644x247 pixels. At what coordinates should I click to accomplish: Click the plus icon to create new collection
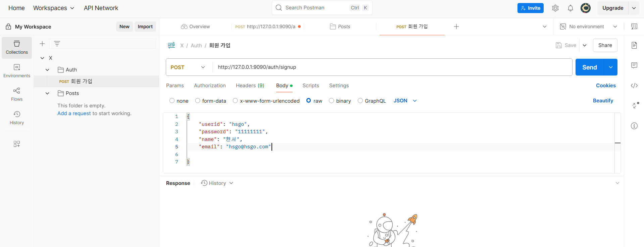(42, 44)
